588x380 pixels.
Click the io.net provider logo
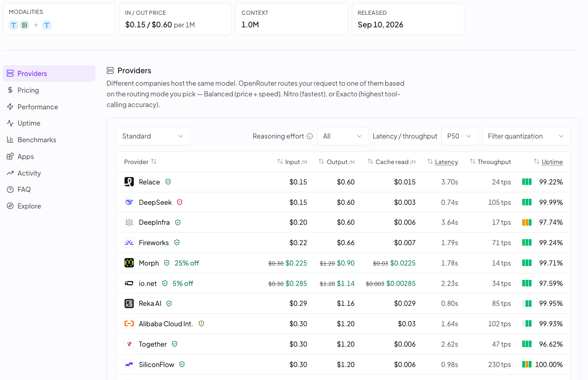coord(129,283)
